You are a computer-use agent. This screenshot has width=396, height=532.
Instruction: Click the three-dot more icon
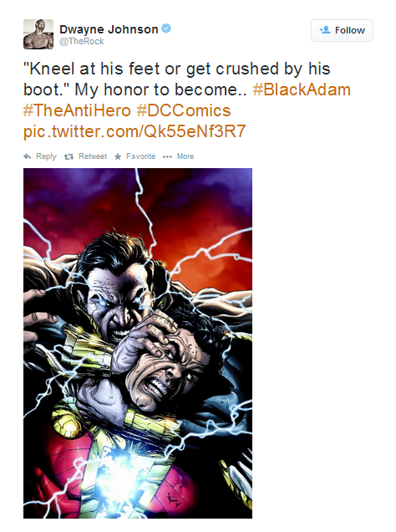167,156
